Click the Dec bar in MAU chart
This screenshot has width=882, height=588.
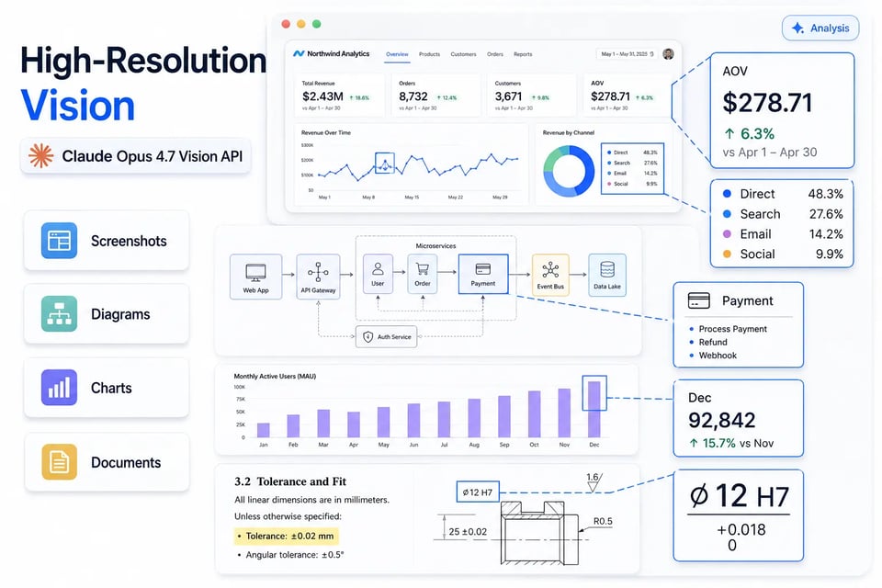(x=594, y=409)
